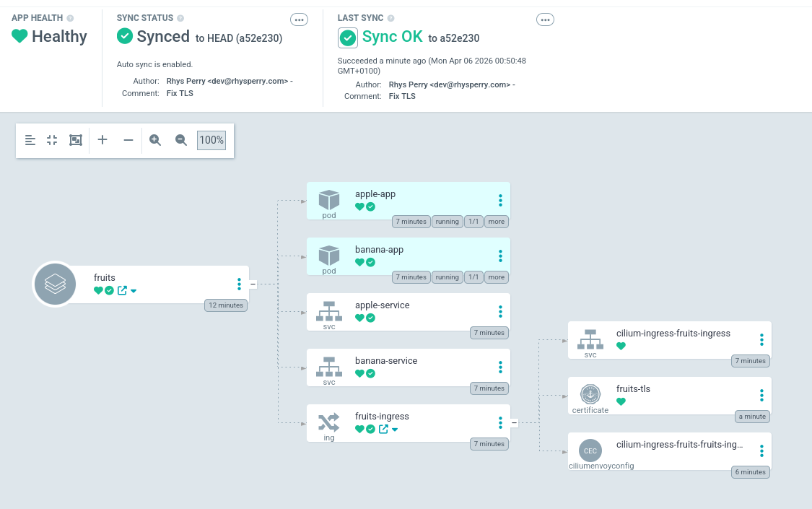
Task: Click the more tag on banana-app pod
Action: tap(496, 277)
